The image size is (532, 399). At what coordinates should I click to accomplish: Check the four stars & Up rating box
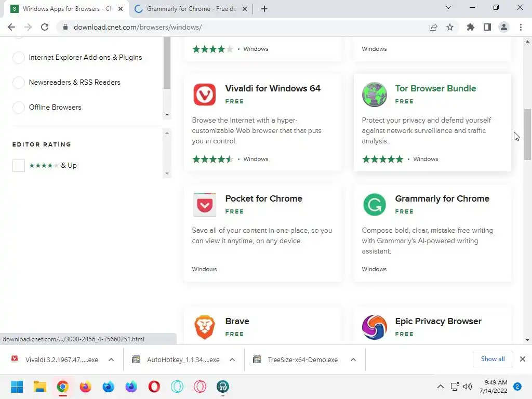[19, 166]
